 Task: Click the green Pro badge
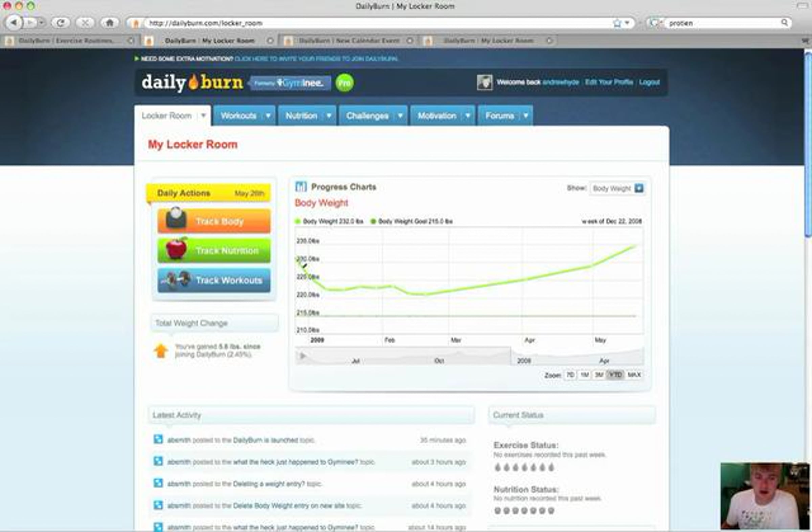[x=344, y=83]
